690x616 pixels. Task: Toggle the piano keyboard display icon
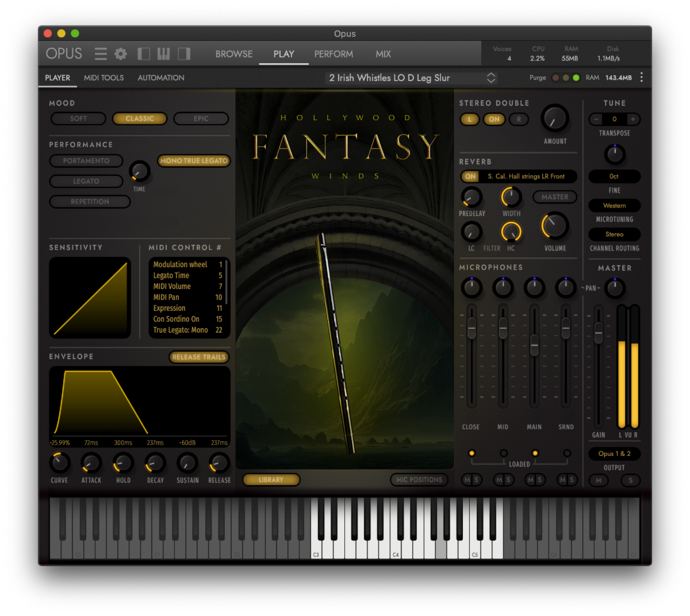tap(164, 54)
